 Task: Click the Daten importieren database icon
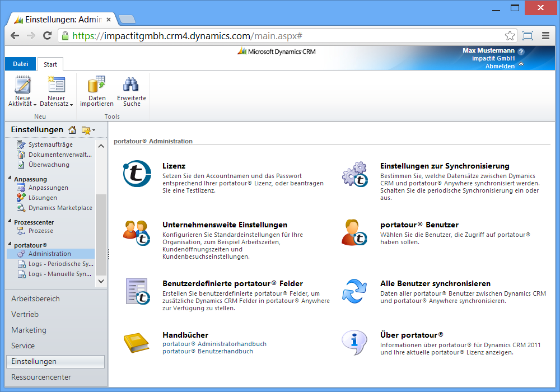[x=96, y=85]
